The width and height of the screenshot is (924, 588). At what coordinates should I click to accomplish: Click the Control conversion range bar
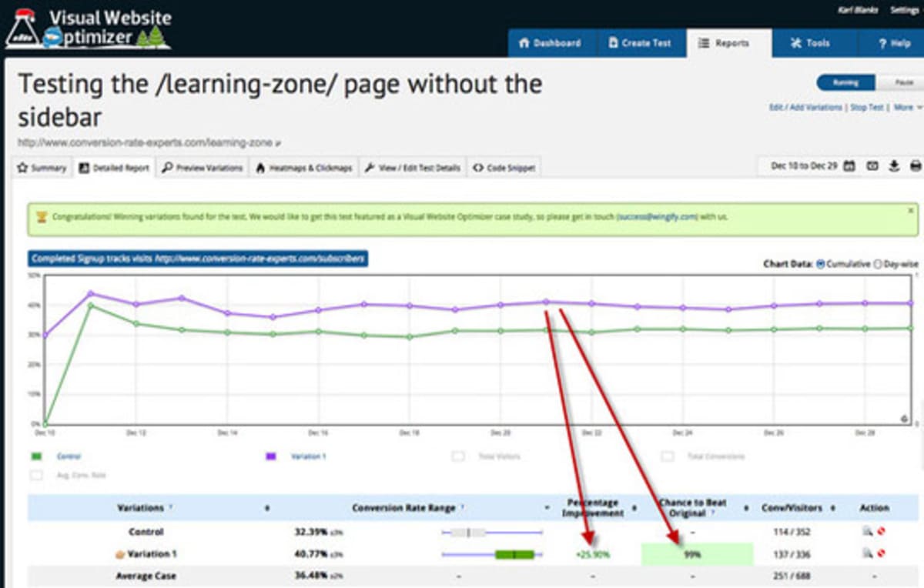coord(491,532)
